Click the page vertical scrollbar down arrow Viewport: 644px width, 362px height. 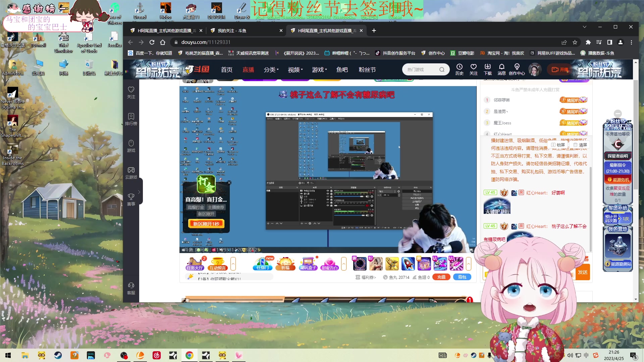(636, 299)
